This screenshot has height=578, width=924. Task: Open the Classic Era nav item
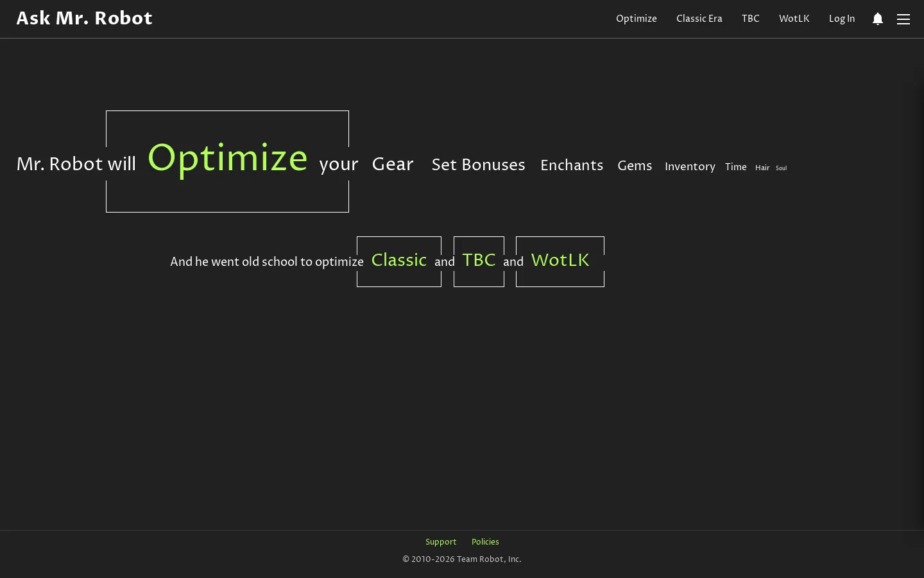click(699, 19)
